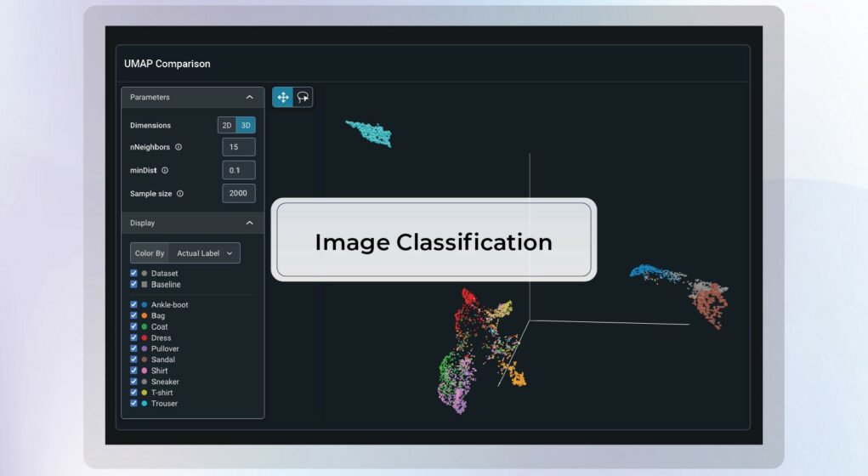Click the nNeighbors value field
The height and width of the screenshot is (476, 868).
click(x=239, y=147)
